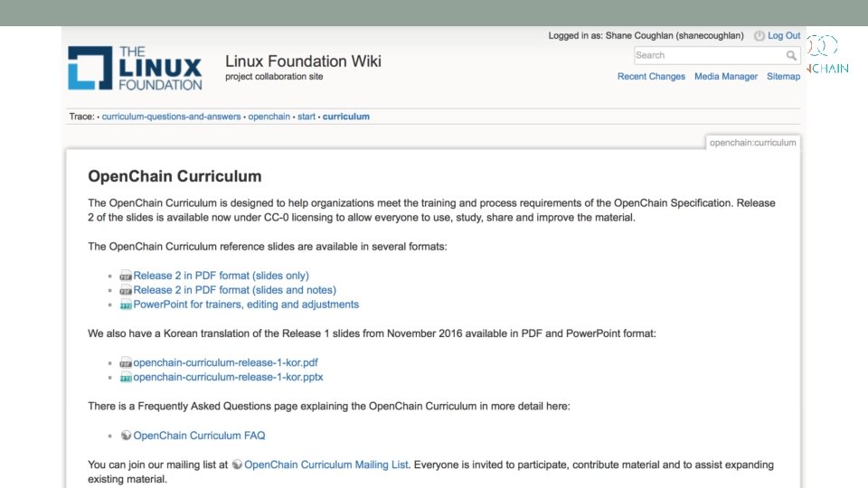Click the PPTX icon beside openchain-curriculum-release-1-kor.pptx
Screen dimensions: 868x488
[x=126, y=378]
